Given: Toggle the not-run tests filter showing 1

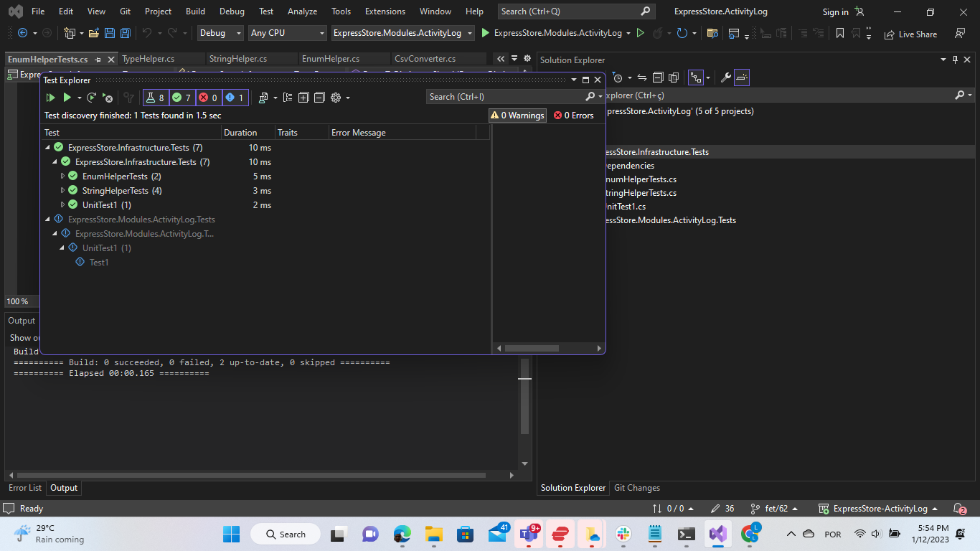Looking at the screenshot, I should [235, 97].
